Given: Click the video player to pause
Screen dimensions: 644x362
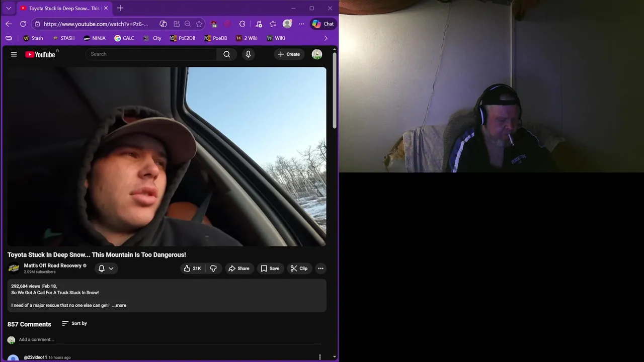Looking at the screenshot, I should tap(167, 156).
